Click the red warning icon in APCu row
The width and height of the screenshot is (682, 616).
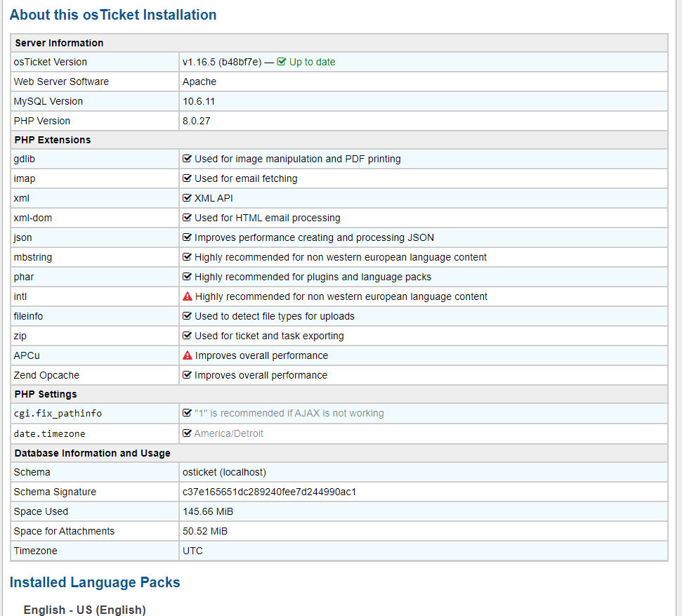[x=188, y=355]
